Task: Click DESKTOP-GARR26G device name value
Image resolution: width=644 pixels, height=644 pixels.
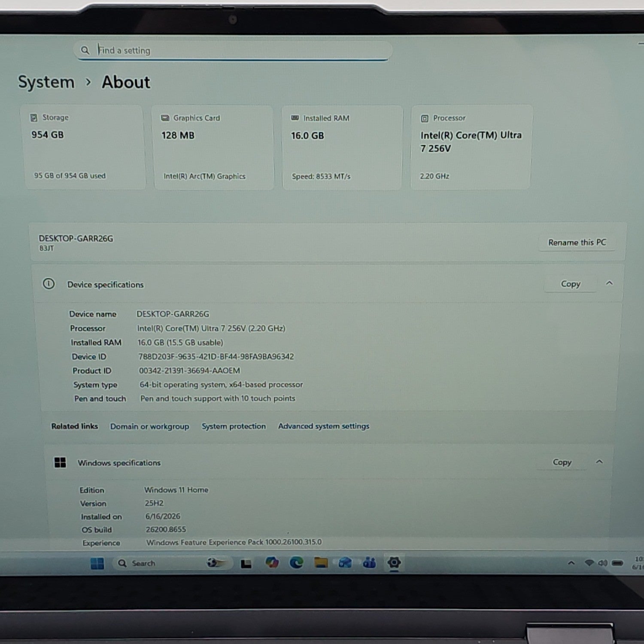Action: click(173, 314)
